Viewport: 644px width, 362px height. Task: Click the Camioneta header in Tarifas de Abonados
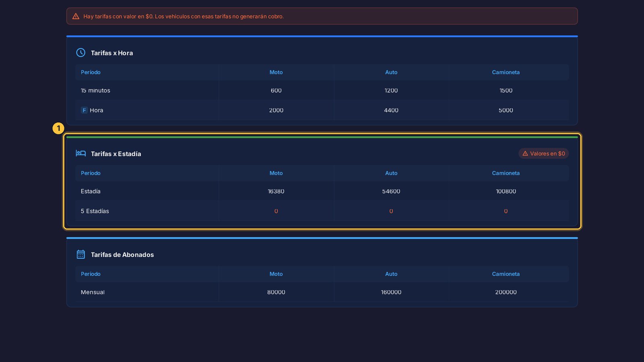pyautogui.click(x=506, y=274)
